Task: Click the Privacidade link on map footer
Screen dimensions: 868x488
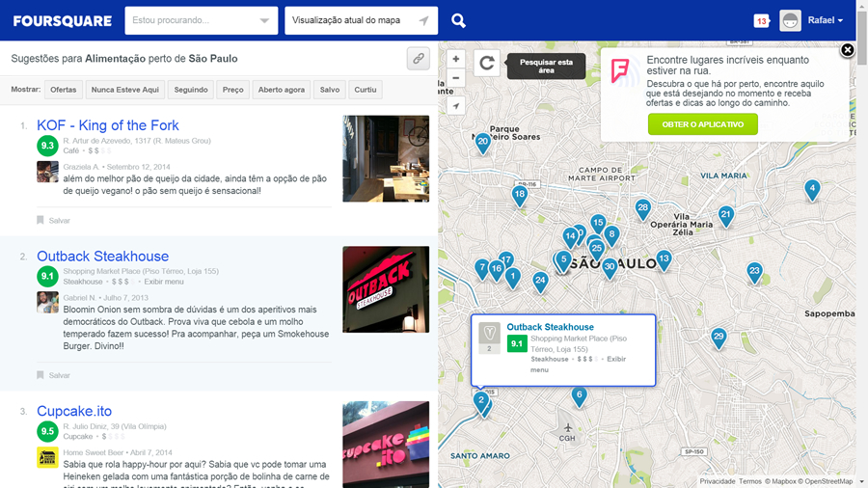Action: (x=717, y=481)
